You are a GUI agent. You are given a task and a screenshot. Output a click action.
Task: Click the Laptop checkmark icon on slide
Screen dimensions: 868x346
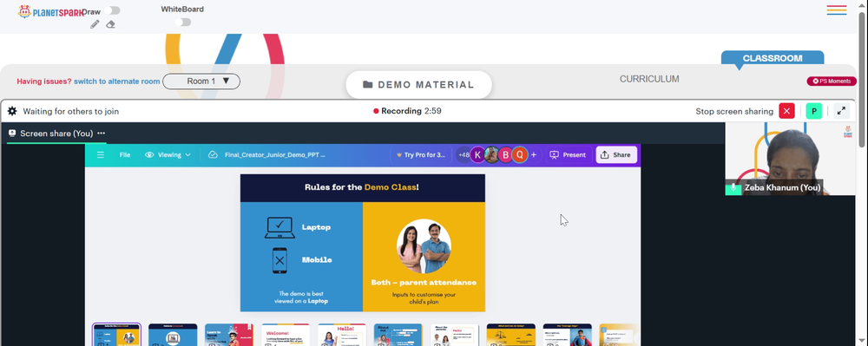pos(279,228)
